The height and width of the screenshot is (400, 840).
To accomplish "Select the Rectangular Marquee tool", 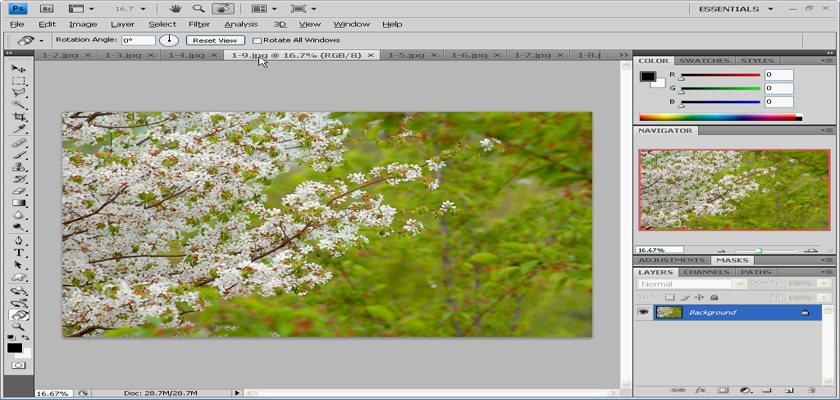I will [x=19, y=81].
